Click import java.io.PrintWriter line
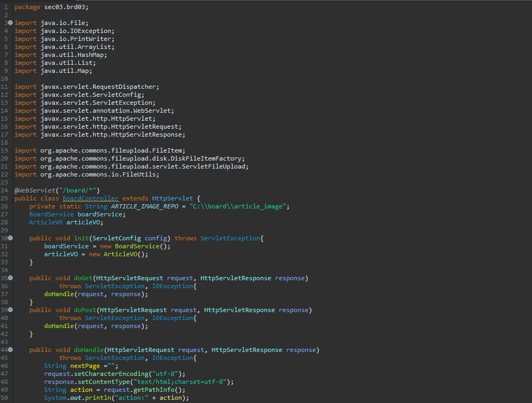The image size is (532, 403). 64,39
